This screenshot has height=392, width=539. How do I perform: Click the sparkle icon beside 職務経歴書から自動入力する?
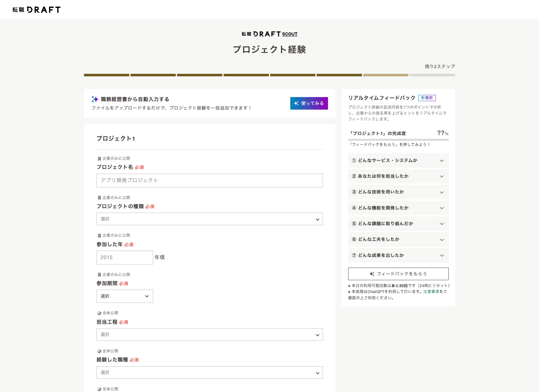pos(95,99)
